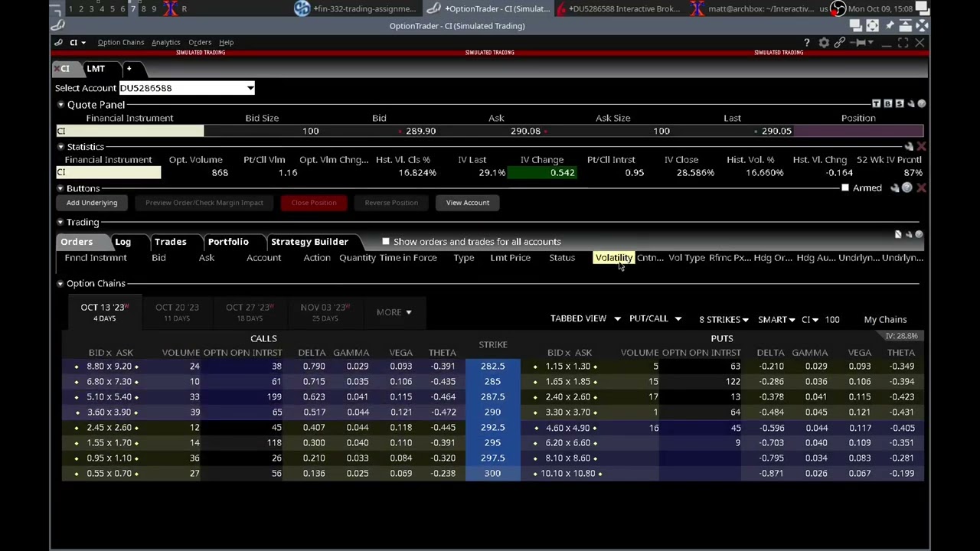Click the Quote Panel T icon
The width and height of the screenshot is (980, 551).
pos(876,103)
